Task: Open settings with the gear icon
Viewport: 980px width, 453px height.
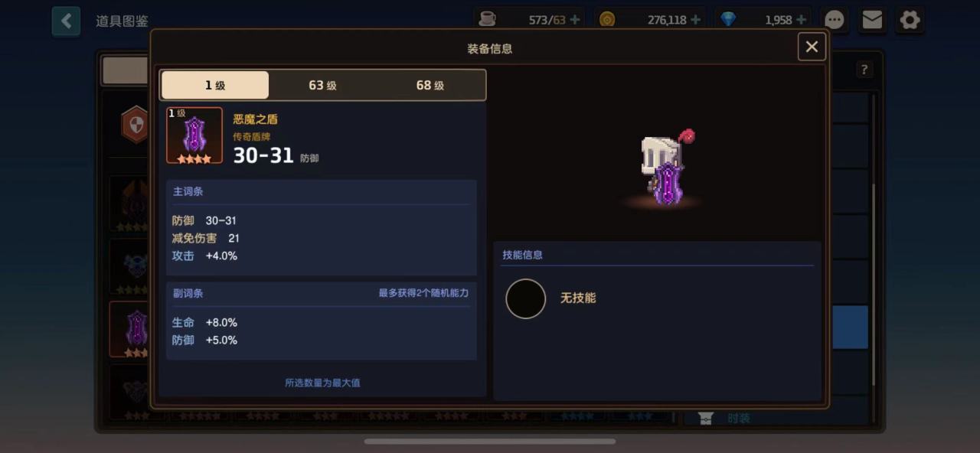Action: 910,20
